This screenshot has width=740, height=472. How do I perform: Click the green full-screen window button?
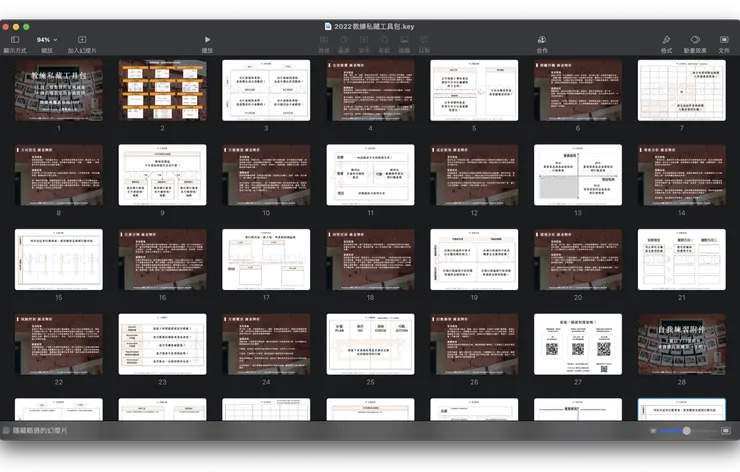click(x=26, y=27)
